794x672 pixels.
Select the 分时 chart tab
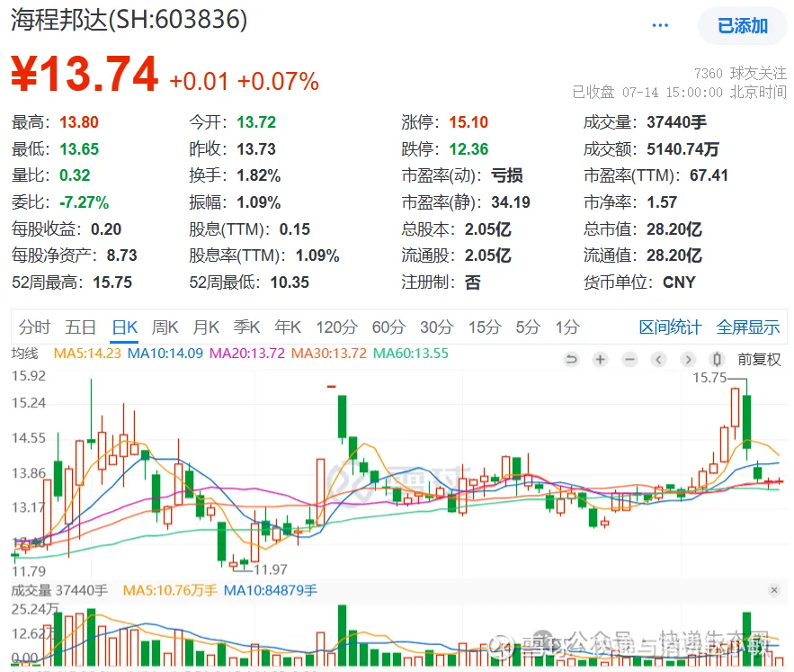tap(34, 327)
